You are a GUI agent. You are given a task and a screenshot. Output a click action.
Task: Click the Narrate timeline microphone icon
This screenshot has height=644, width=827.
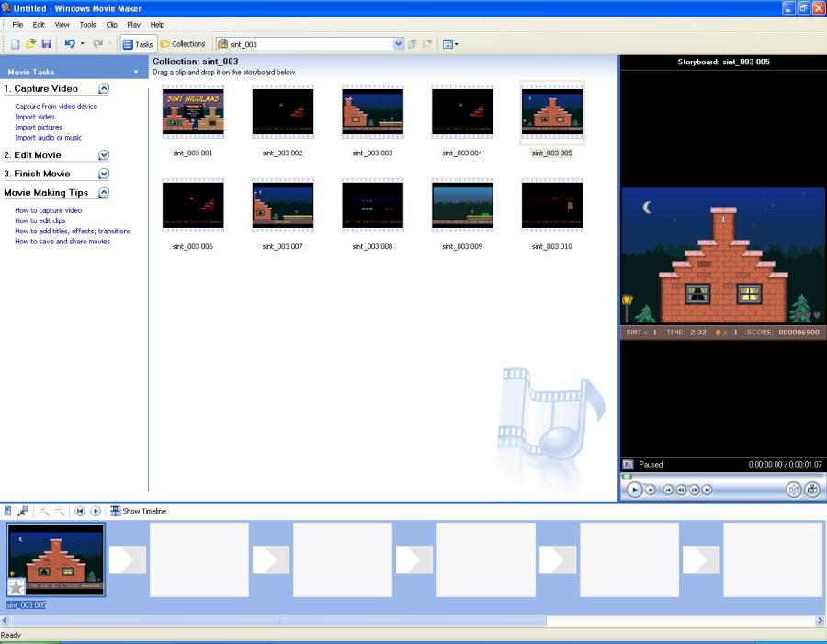coord(23,511)
